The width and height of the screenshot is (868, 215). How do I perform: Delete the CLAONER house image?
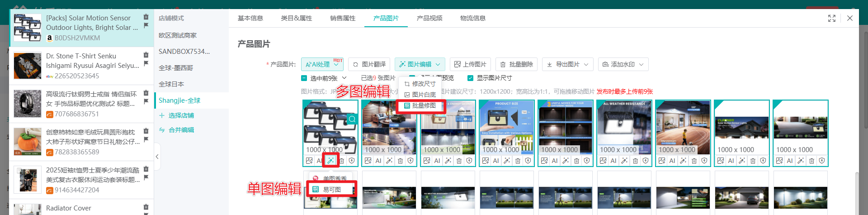tap(753, 161)
